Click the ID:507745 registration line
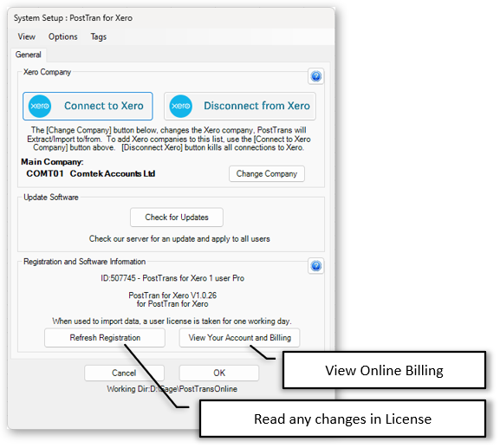The image size is (500, 448). [172, 278]
